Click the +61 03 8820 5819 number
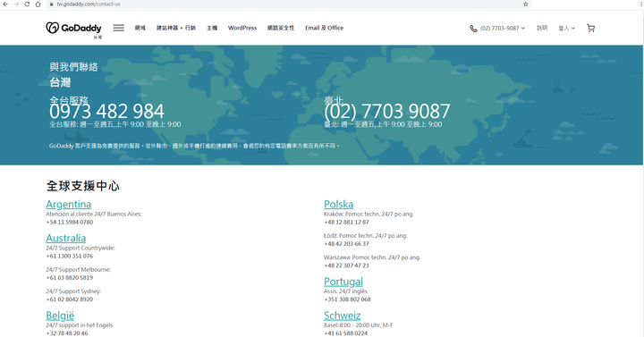Screen dimensions: 644x337 [x=70, y=278]
